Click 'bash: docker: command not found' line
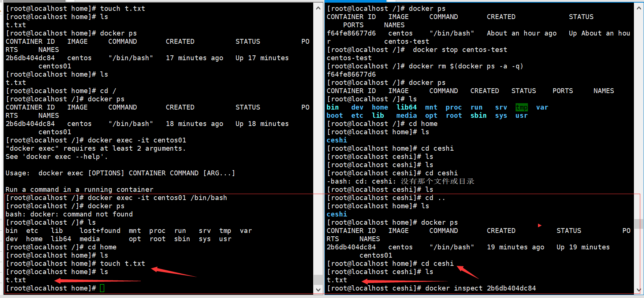The height and width of the screenshot is (298, 644). pos(69,214)
